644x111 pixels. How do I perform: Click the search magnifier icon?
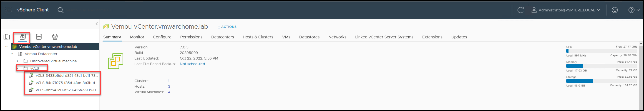point(61,10)
